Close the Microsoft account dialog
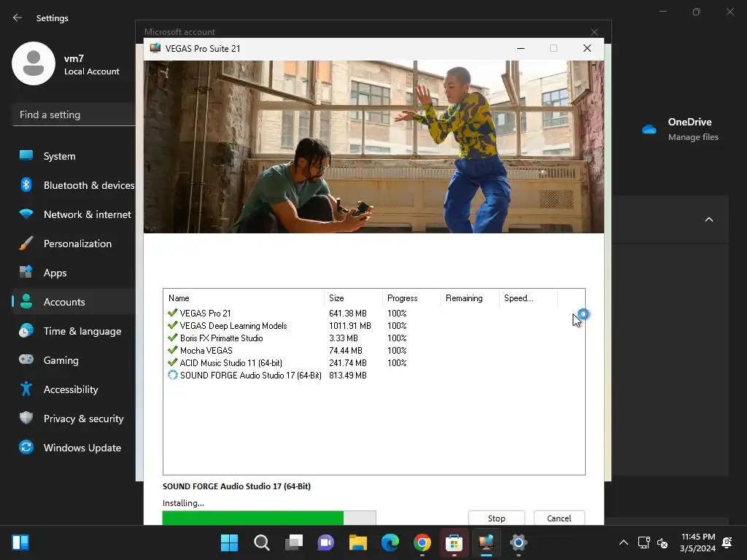Viewport: 747px width, 560px height. (594, 32)
